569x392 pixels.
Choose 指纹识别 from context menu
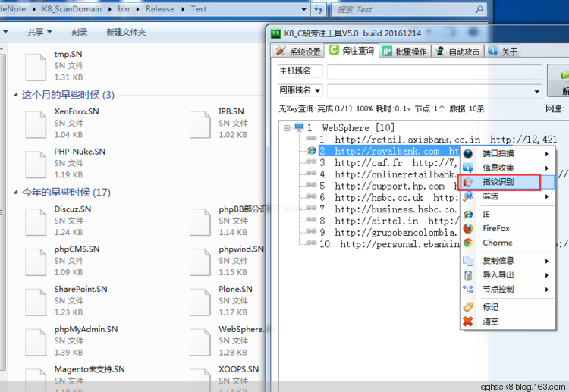click(x=508, y=182)
